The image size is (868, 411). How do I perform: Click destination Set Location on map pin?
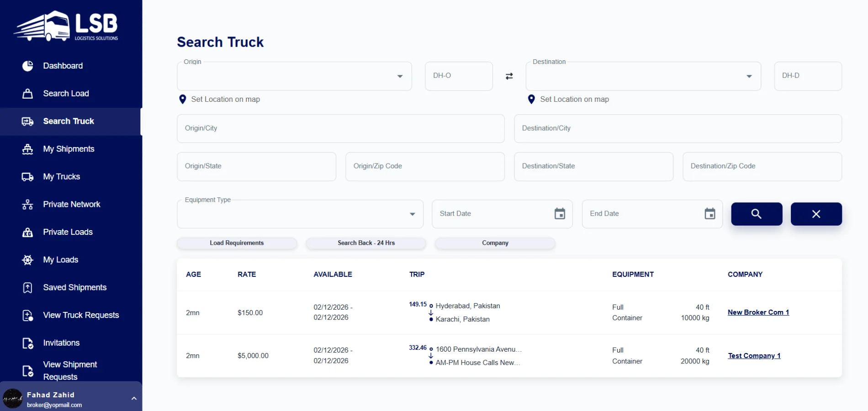pos(531,100)
